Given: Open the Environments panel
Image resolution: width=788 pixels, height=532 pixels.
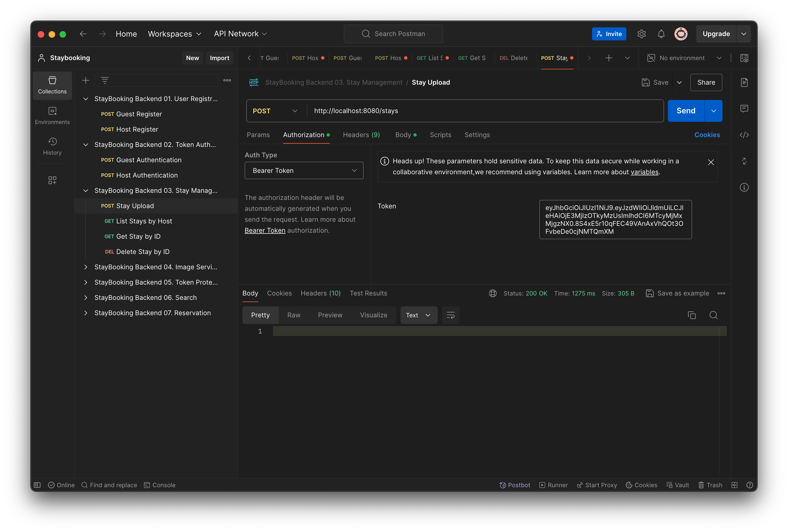Looking at the screenshot, I should coord(52,115).
